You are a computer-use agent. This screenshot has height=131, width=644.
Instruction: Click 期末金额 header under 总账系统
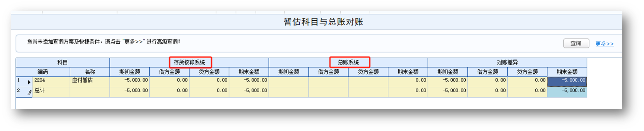tap(408, 72)
